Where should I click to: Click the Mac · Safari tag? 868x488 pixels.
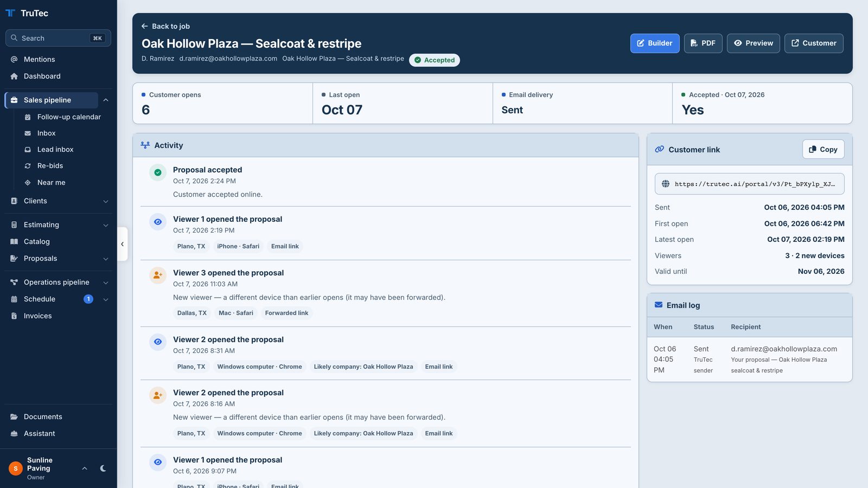[x=236, y=313]
